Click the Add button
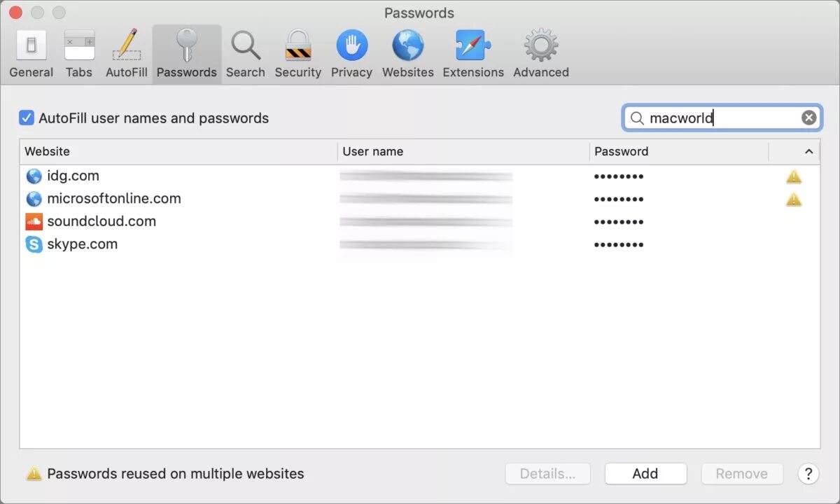 click(645, 474)
